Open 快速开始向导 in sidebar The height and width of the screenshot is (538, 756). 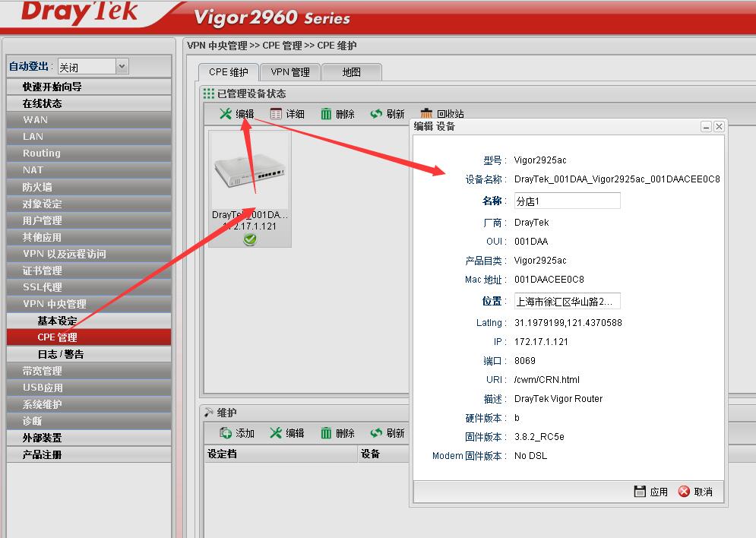pyautogui.click(x=89, y=87)
